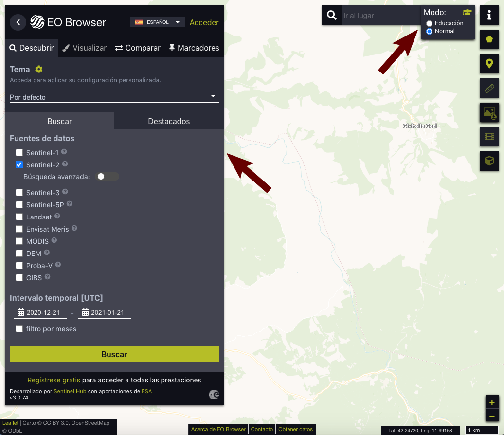504x435 pixels.
Task: Switch to the Destacados tab
Action: pyautogui.click(x=169, y=121)
